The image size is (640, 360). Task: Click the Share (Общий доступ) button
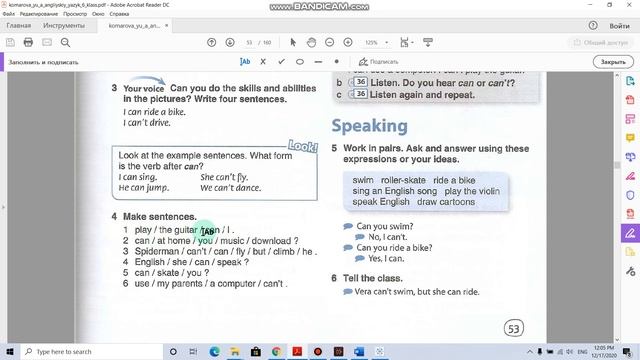click(x=600, y=42)
